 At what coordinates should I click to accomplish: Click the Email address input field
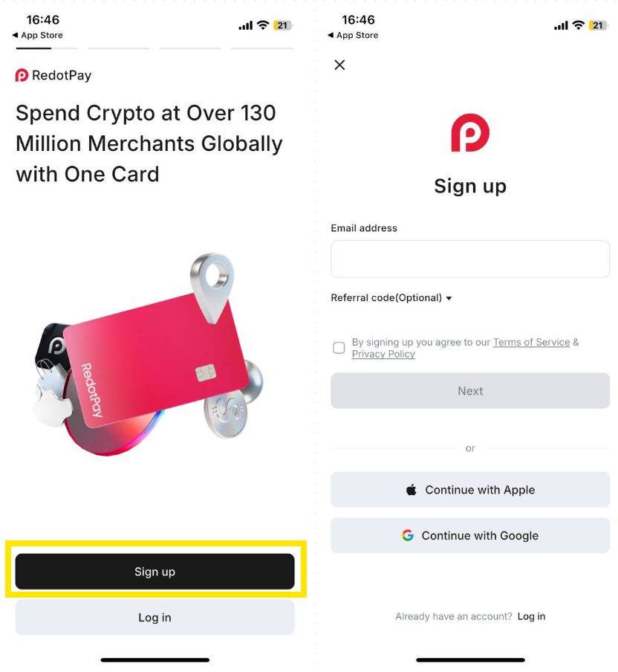point(470,259)
